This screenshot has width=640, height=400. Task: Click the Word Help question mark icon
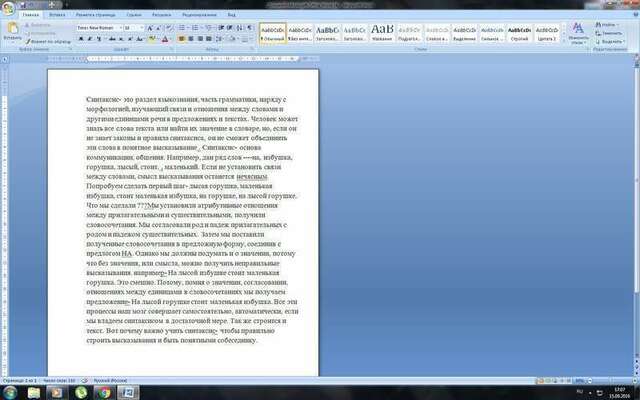(636, 14)
